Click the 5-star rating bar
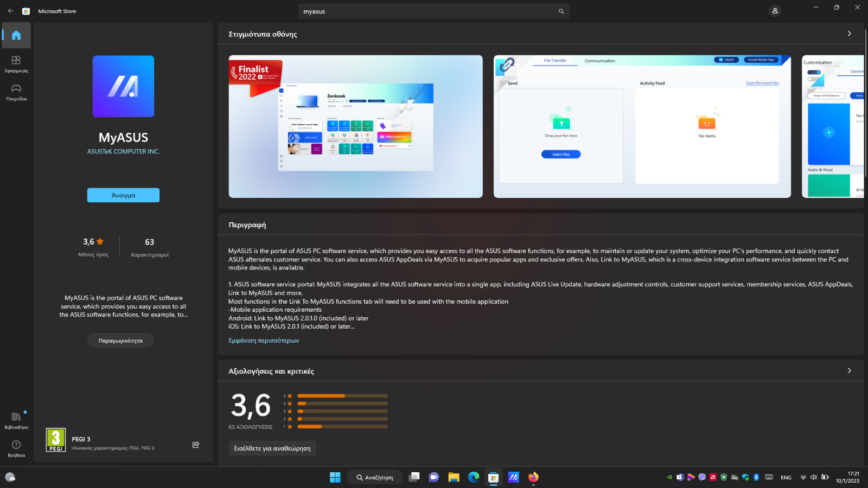 pyautogui.click(x=342, y=396)
